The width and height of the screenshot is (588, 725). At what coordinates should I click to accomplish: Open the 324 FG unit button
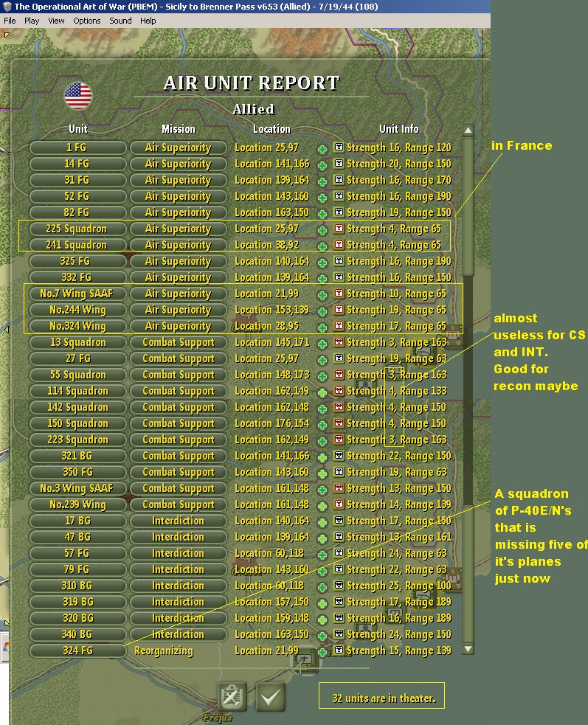(77, 651)
